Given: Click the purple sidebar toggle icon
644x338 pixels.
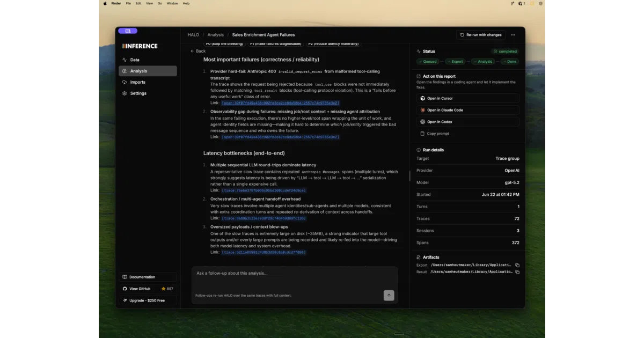Looking at the screenshot, I should (x=128, y=31).
